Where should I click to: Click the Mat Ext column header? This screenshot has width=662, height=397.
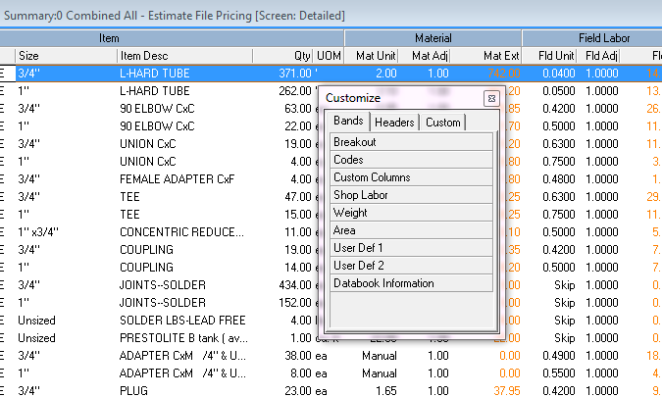coord(486,56)
